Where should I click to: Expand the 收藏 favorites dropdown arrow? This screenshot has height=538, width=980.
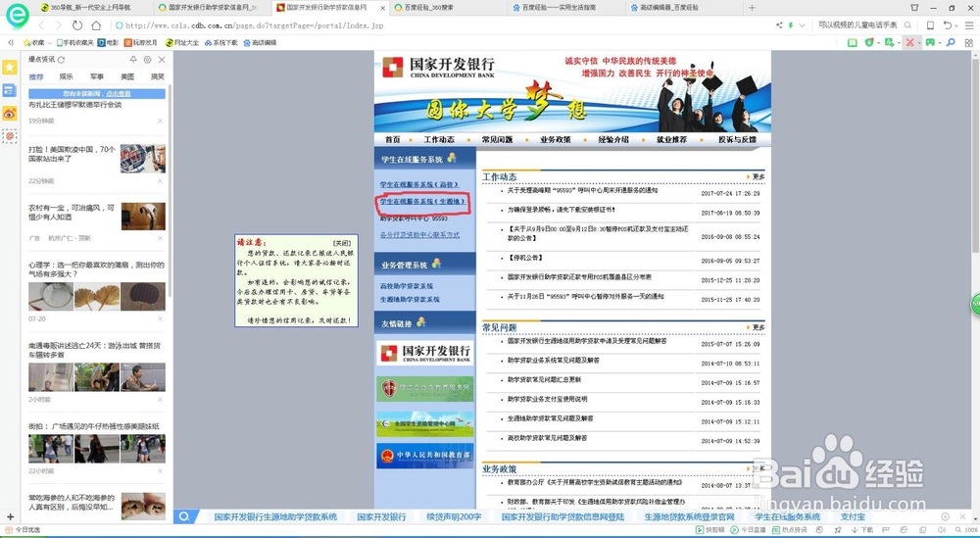pyautogui.click(x=49, y=43)
